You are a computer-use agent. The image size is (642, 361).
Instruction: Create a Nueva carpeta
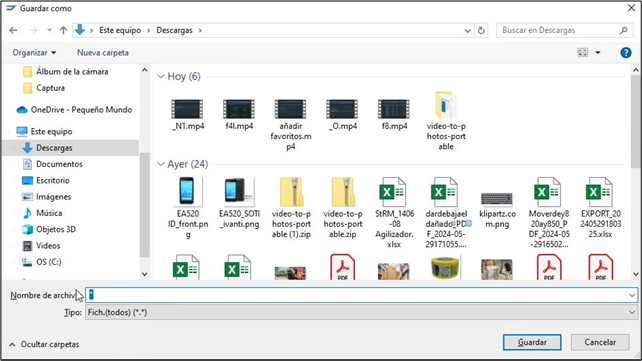point(103,53)
